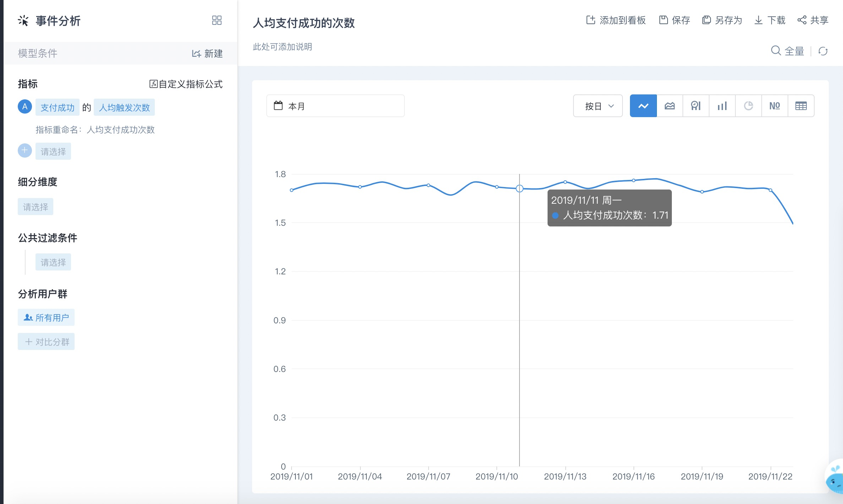Select the area chart view
The height and width of the screenshot is (504, 843).
pyautogui.click(x=670, y=106)
